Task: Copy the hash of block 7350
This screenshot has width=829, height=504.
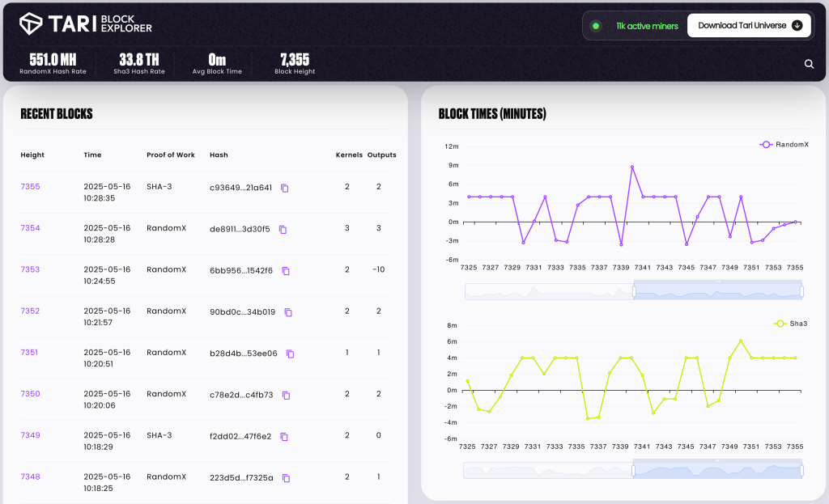Action: point(284,396)
